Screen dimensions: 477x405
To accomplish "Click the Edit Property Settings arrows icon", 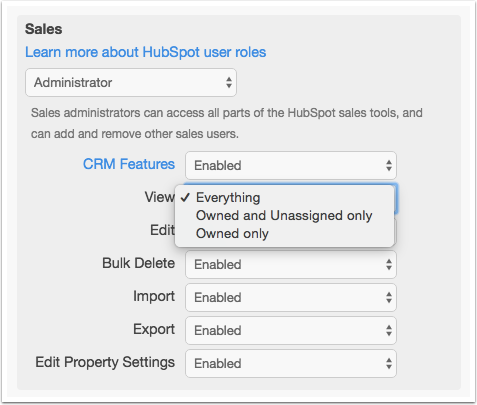I will coord(389,364).
